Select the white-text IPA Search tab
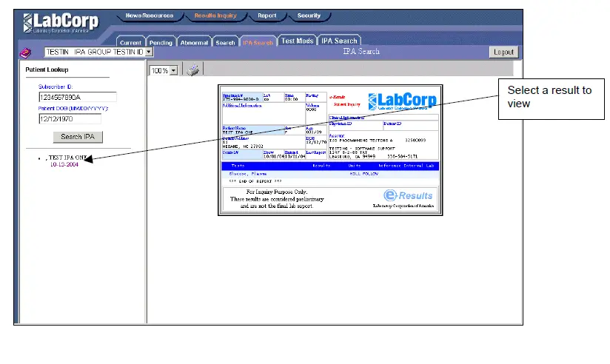Viewport: 610px width, 364px height. 339,41
